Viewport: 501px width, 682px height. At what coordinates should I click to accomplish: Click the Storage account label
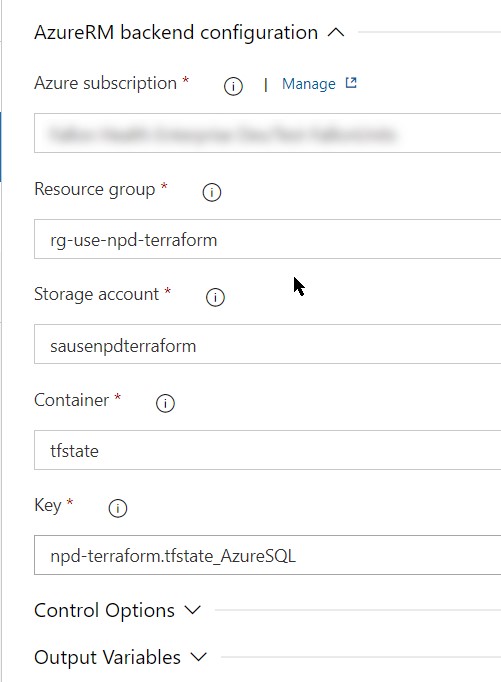click(x=97, y=294)
